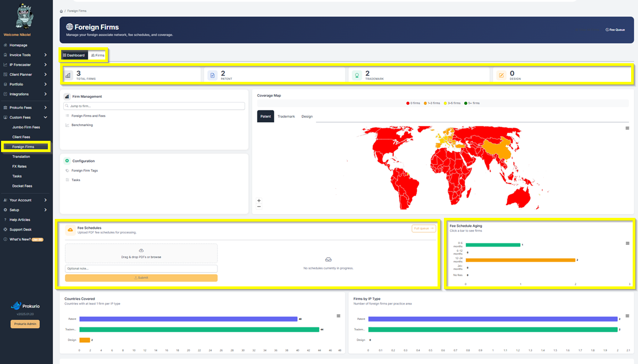Click the upload cloud icon in the drop zone
The height and width of the screenshot is (364, 638).
(141, 250)
